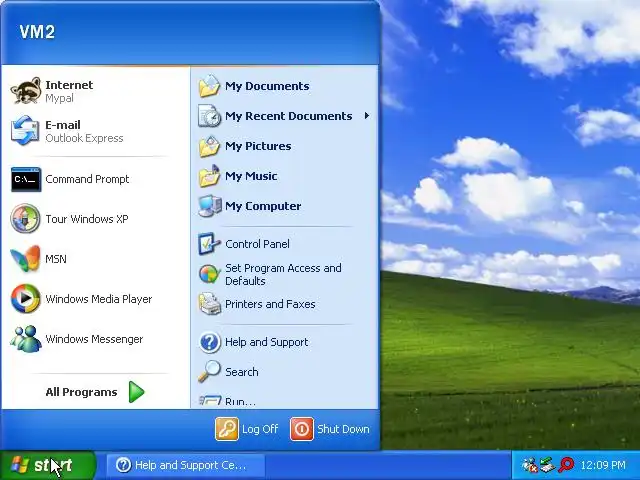
Task: Click the VM2 user name header
Action: (37, 32)
